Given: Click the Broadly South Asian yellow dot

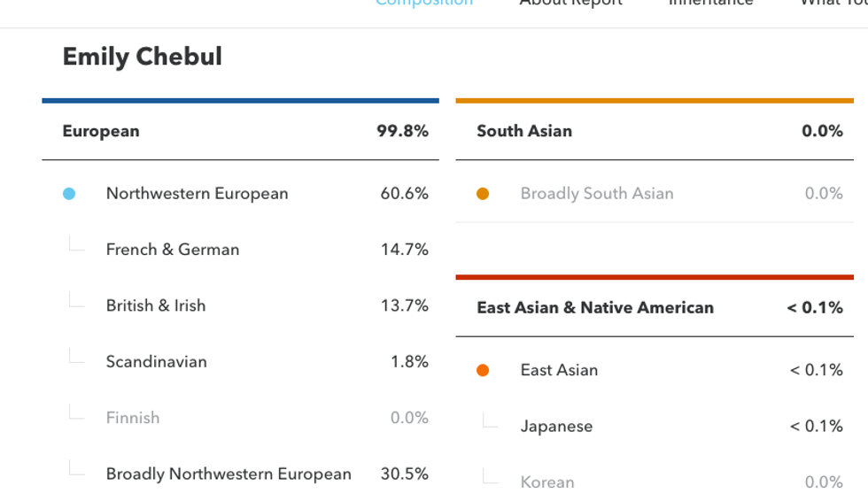Looking at the screenshot, I should click(483, 194).
